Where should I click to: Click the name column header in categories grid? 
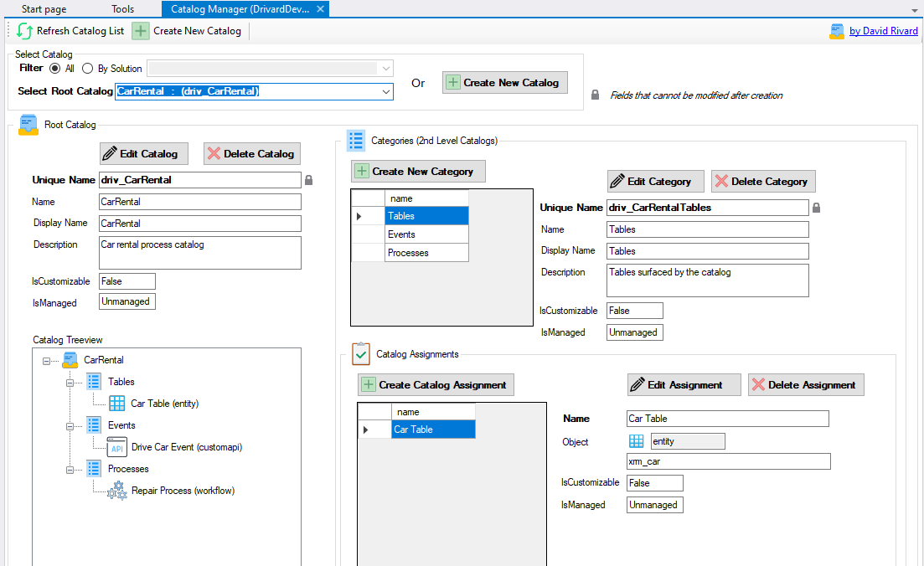click(x=426, y=198)
